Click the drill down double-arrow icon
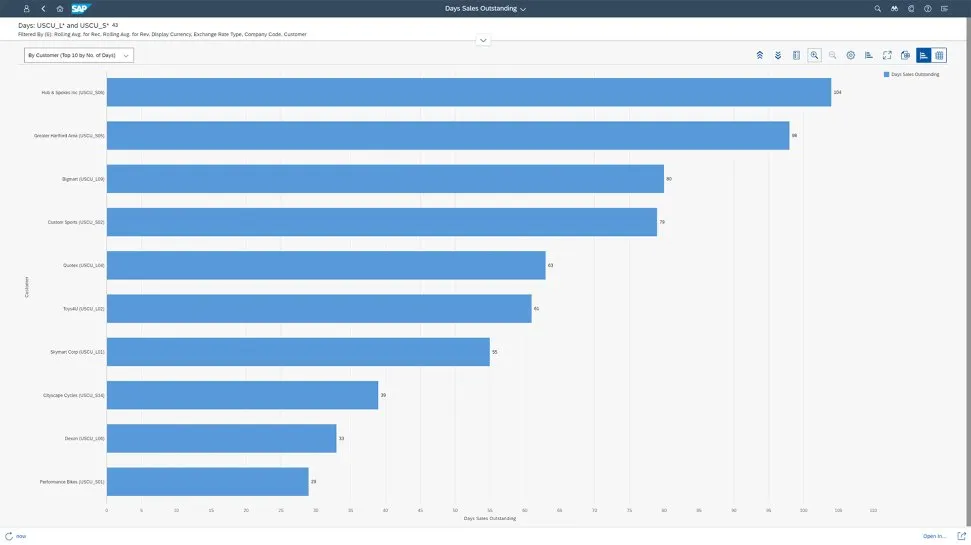The width and height of the screenshot is (971, 545). [778, 55]
